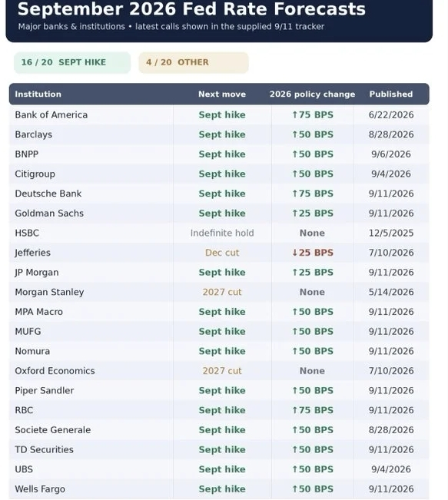448x500 pixels.
Task: Click HSBC's Indefinite hold entry
Action: point(222,233)
